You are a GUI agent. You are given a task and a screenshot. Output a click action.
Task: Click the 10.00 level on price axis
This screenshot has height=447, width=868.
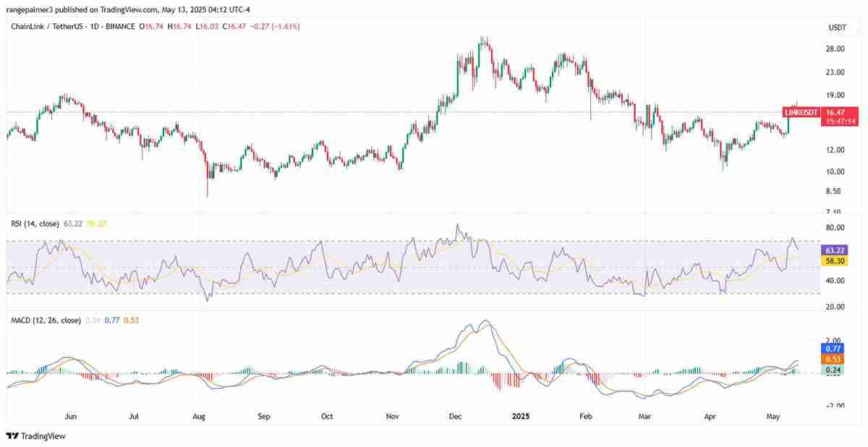(x=835, y=171)
